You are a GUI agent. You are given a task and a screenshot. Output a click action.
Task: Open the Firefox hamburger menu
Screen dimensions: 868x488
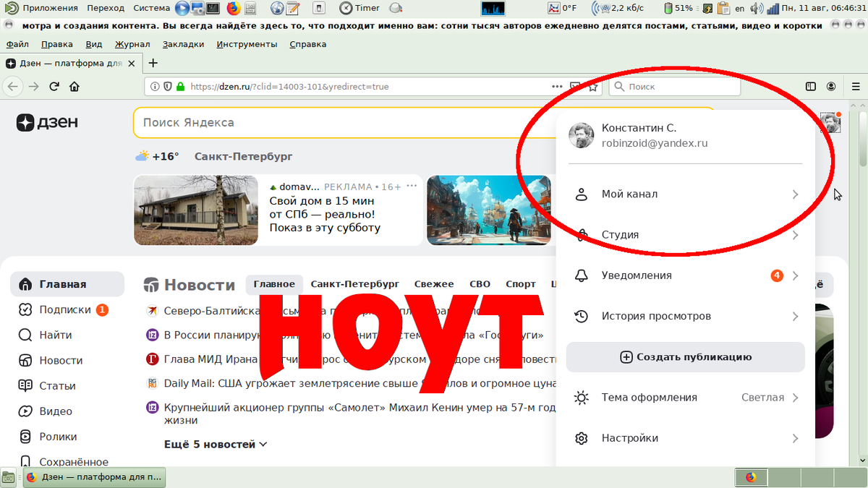(x=856, y=86)
